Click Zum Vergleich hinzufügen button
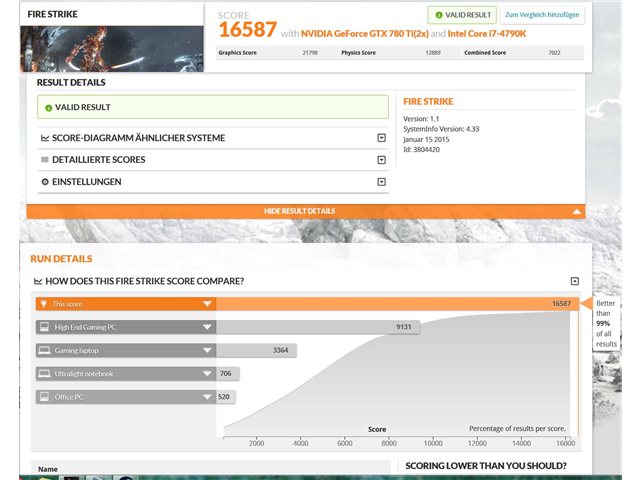Screen dimensions: 640x480 click(542, 15)
